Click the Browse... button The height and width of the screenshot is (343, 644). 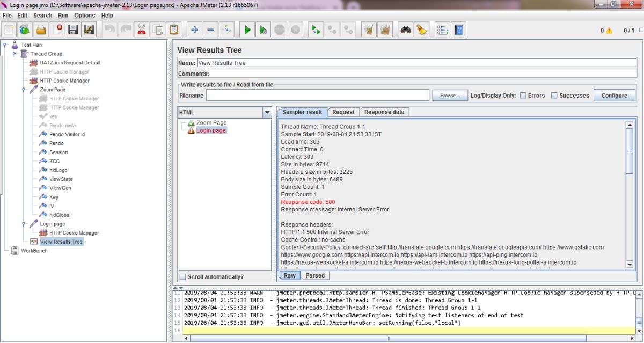pos(450,96)
